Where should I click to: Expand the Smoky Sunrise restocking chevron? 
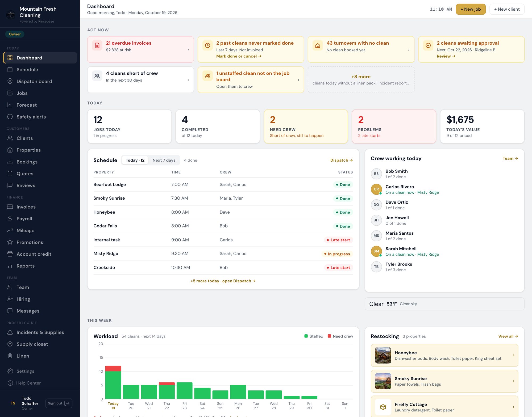point(513,381)
